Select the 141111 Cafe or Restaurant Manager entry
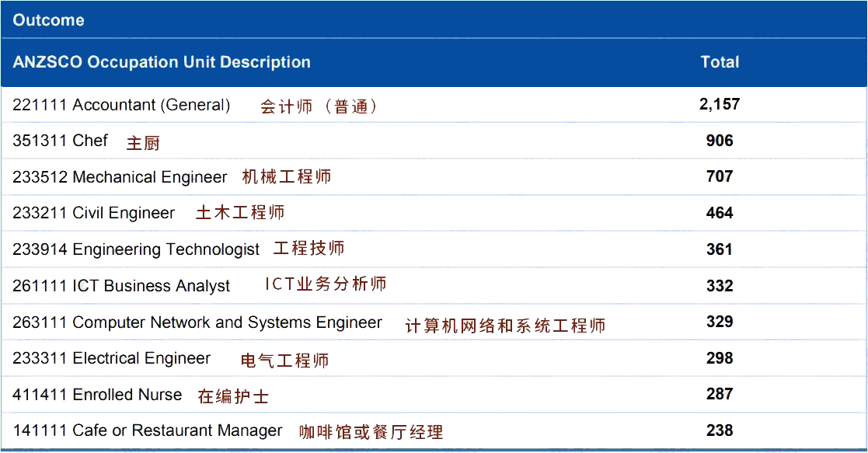The height and width of the screenshot is (453, 868). [x=148, y=430]
